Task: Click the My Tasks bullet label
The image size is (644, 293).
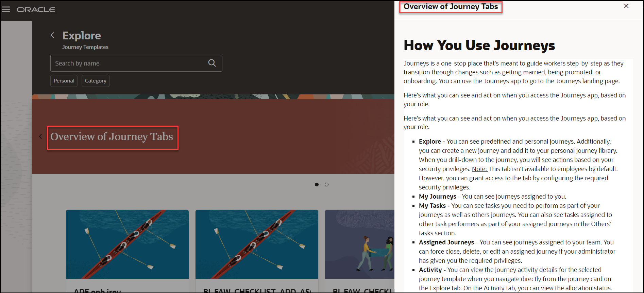Action: (x=432, y=206)
